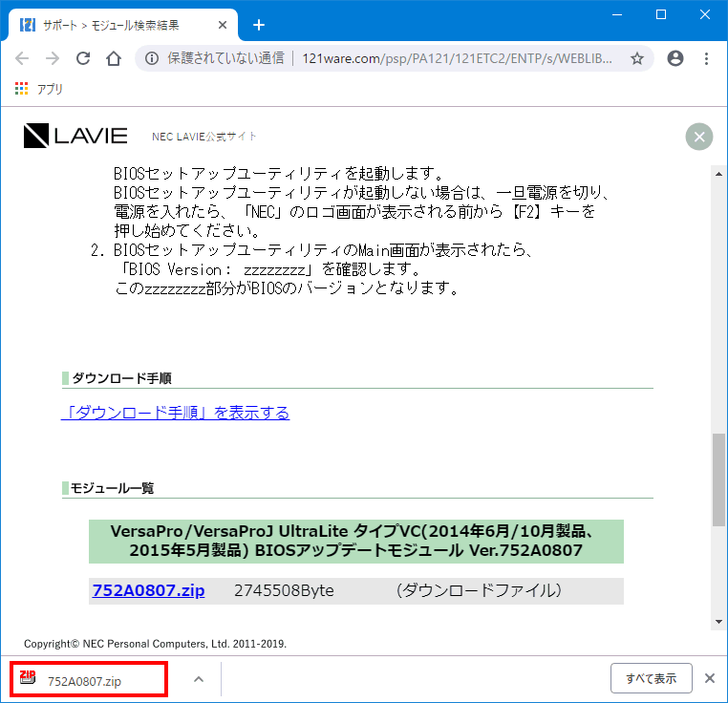The height and width of the screenshot is (703, 728).
Task: Close the overlay with round X button
Action: tap(699, 137)
